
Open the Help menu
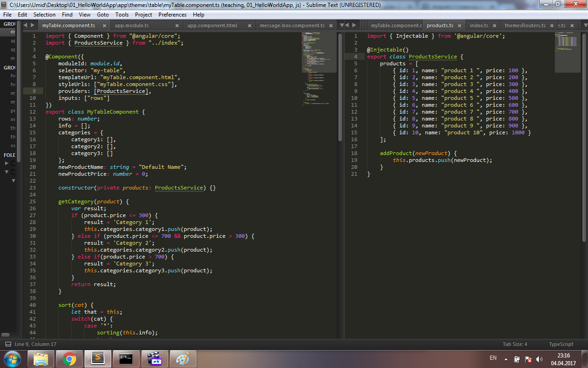(x=198, y=15)
